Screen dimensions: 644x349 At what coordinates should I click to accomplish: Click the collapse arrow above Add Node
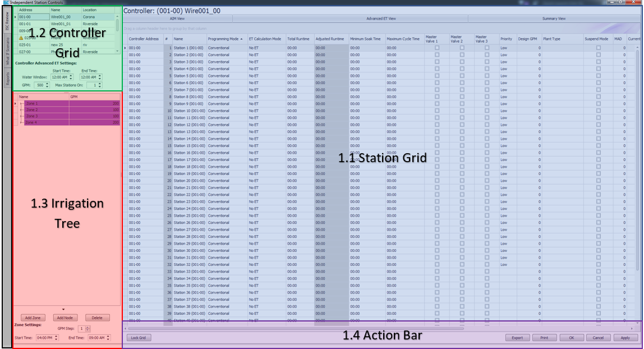click(63, 309)
